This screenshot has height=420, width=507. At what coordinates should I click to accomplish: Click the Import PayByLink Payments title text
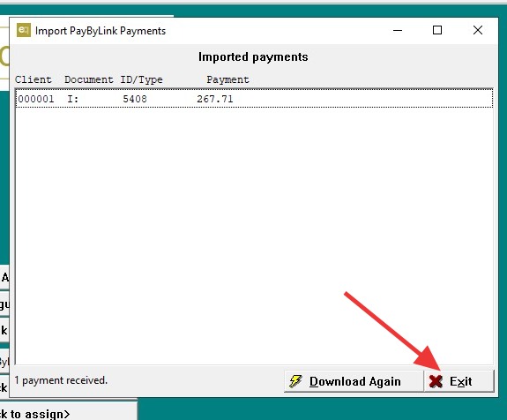[101, 31]
